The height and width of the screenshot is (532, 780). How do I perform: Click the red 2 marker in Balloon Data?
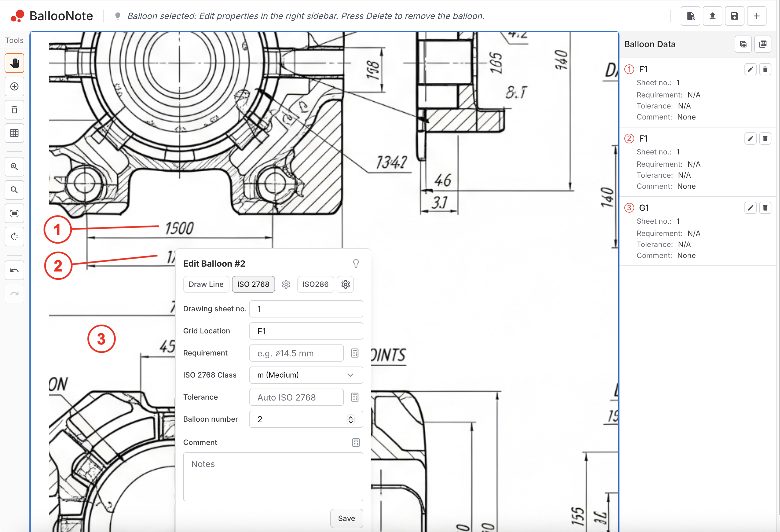click(x=629, y=139)
